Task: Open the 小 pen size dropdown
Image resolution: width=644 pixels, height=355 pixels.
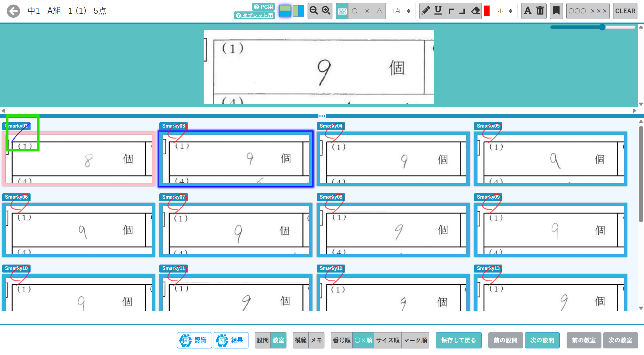Action: tap(505, 11)
